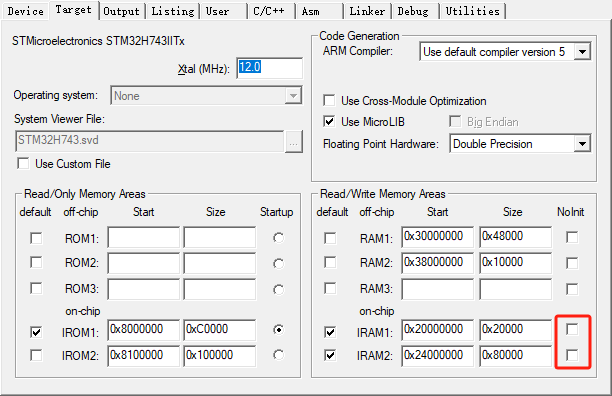Click IROM2 Size field 0x100000
The image size is (612, 396).
coord(220,356)
